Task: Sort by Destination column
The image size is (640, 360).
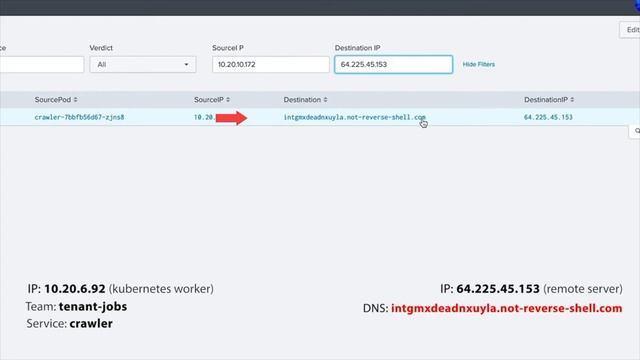Action: click(325, 100)
